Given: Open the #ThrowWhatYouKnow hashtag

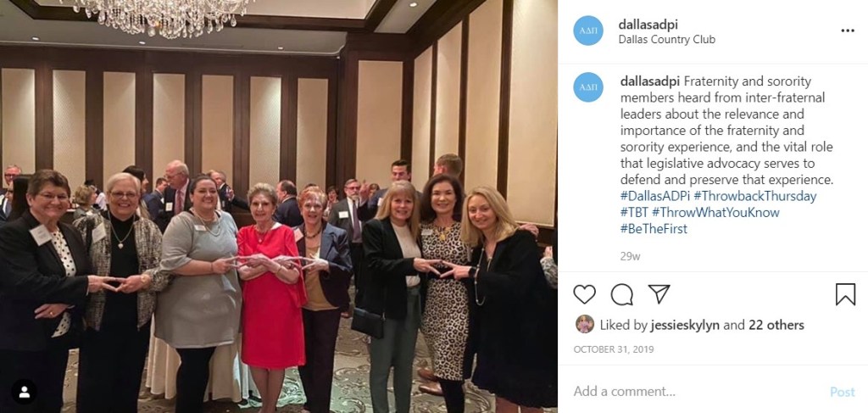Looking at the screenshot, I should (715, 213).
